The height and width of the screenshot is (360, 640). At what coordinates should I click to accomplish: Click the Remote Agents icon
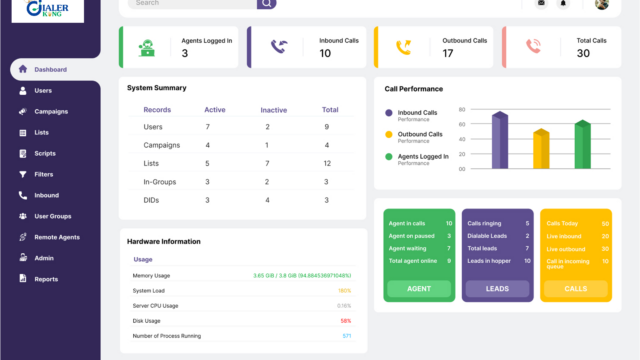pyautogui.click(x=23, y=237)
